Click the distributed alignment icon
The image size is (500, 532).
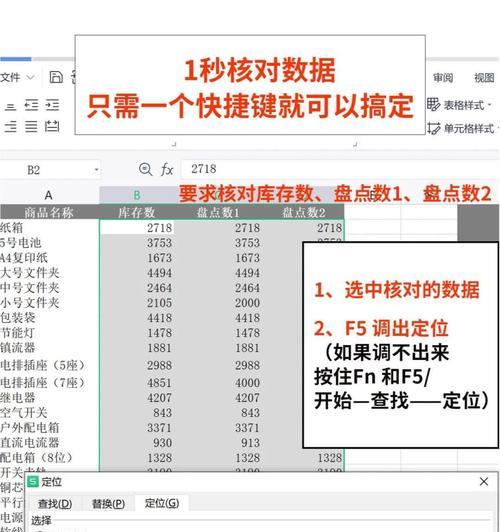(52, 127)
